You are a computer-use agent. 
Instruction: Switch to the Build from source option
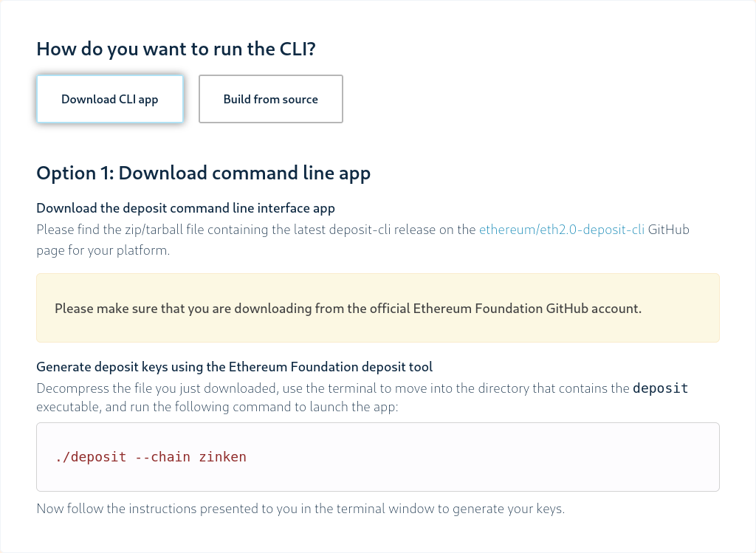(x=270, y=98)
